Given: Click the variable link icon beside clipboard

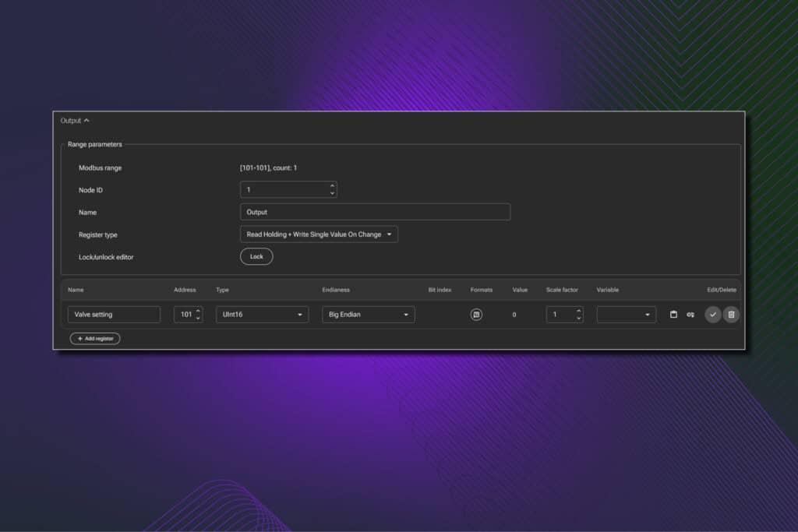Looking at the screenshot, I should tap(690, 315).
